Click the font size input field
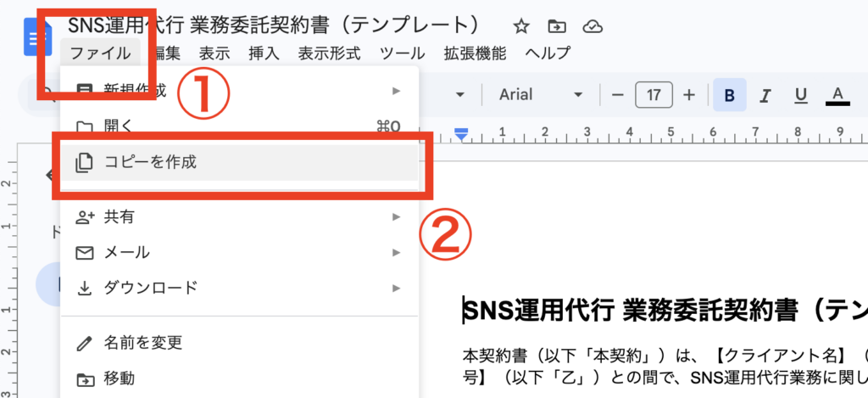This screenshot has width=868, height=398. [x=654, y=94]
